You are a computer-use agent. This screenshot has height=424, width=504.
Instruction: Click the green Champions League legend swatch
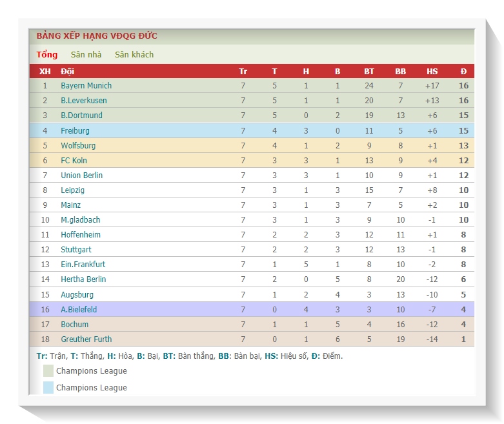[x=48, y=370]
